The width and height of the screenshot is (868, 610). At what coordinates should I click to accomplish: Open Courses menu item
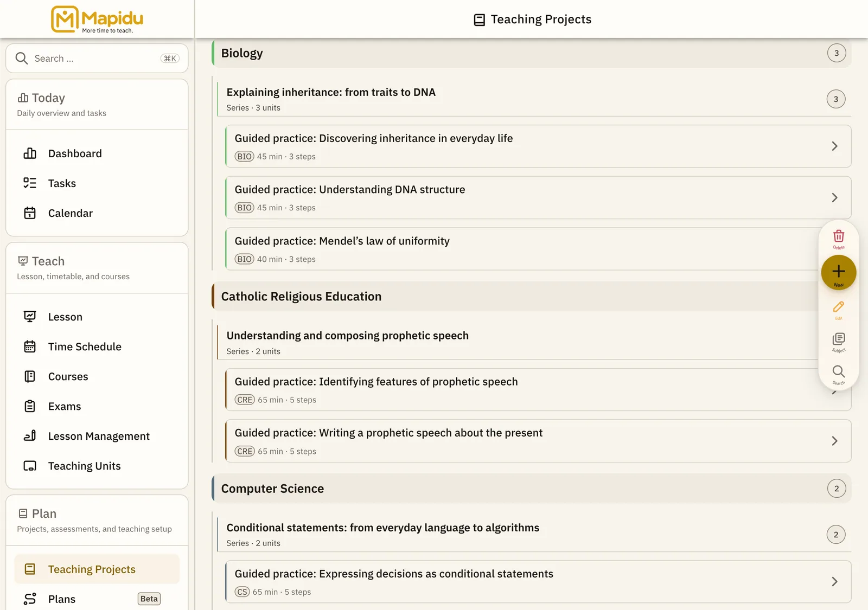point(97,376)
